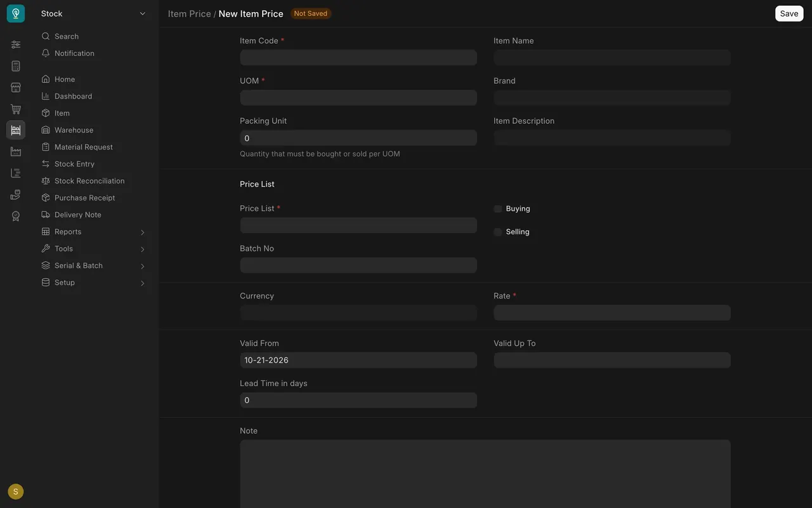Click into the Rate field
The height and width of the screenshot is (508, 812).
coord(612,313)
